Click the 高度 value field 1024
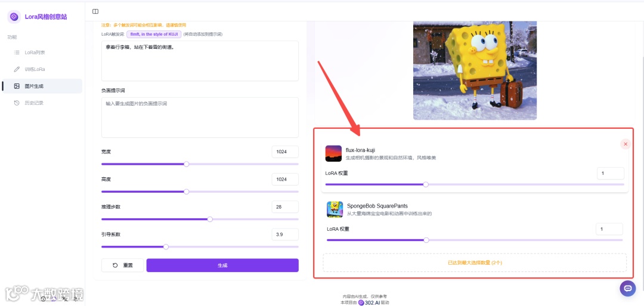 tap(285, 180)
